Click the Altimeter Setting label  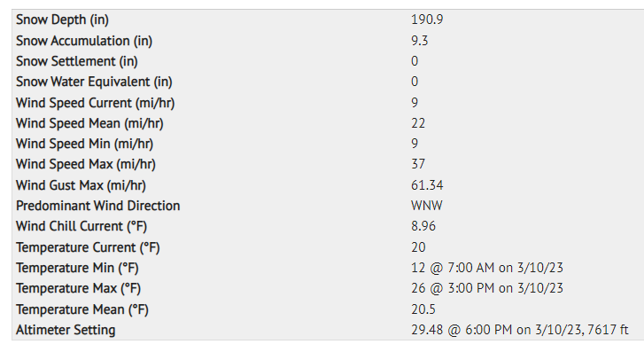click(66, 330)
